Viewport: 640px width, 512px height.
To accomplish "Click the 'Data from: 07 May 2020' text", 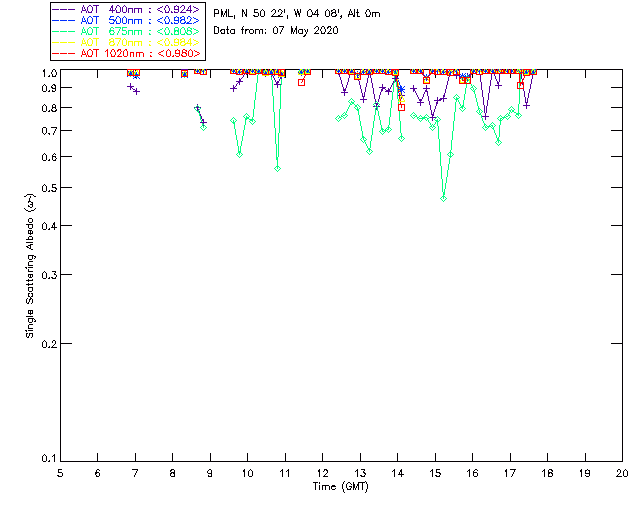I will pos(276,30).
